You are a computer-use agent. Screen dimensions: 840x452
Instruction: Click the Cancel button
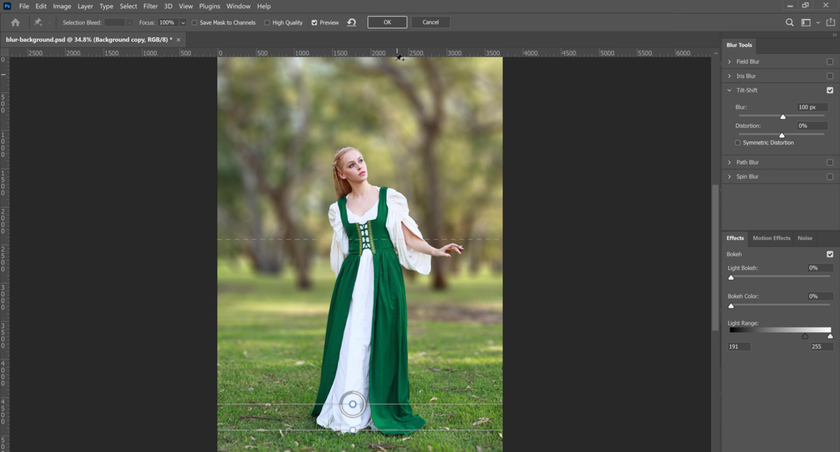coord(431,22)
